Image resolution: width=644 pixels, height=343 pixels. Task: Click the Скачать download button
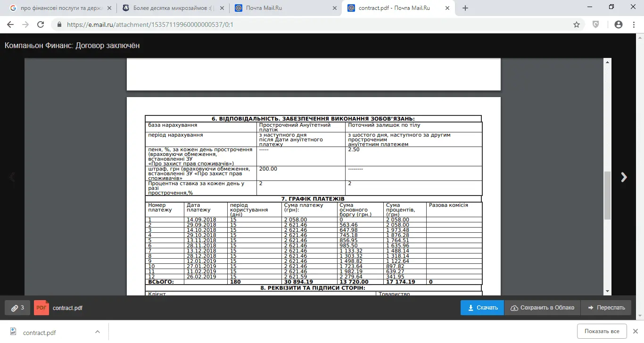coord(482,308)
